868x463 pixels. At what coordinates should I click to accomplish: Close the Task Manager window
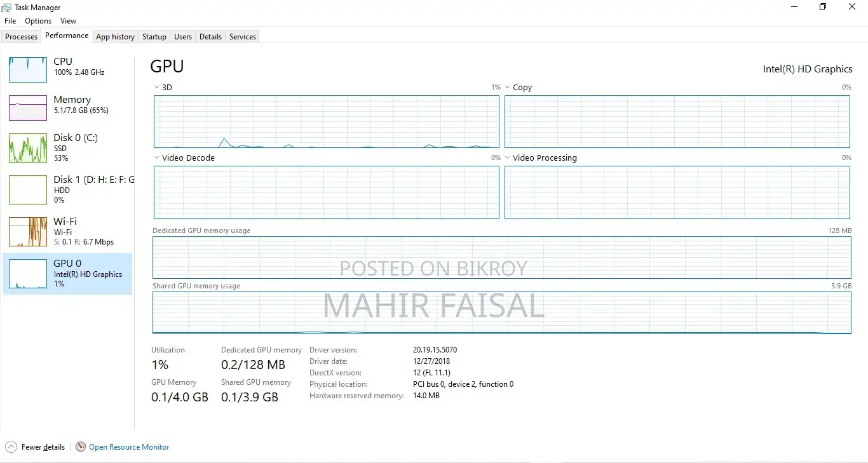[x=853, y=7]
